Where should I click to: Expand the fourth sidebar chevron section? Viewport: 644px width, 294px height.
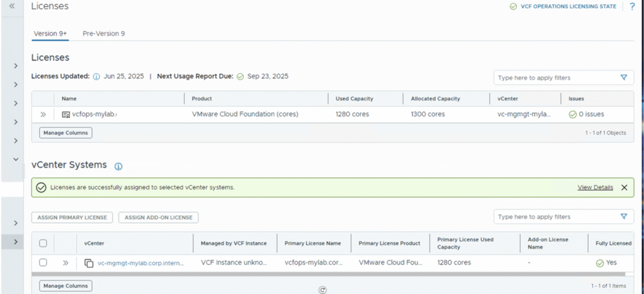click(x=16, y=122)
